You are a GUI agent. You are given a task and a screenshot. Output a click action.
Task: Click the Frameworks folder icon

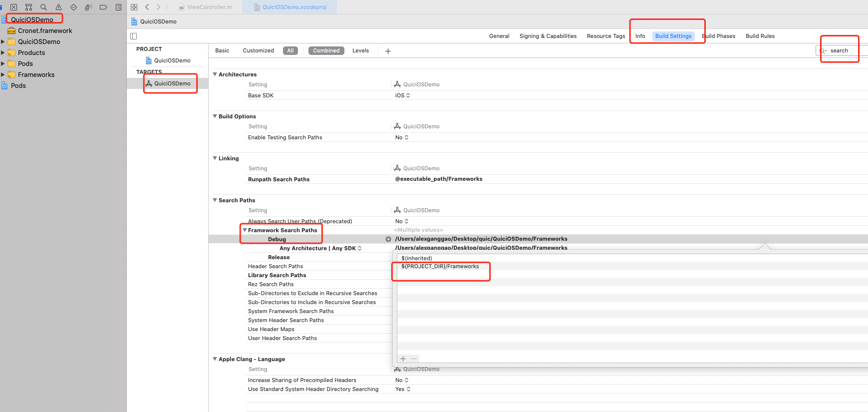(x=11, y=74)
